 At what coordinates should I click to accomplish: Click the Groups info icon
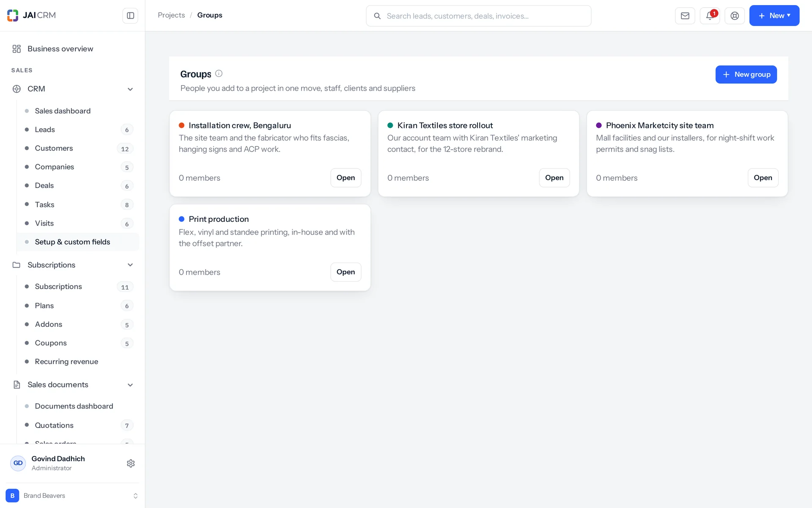point(219,74)
